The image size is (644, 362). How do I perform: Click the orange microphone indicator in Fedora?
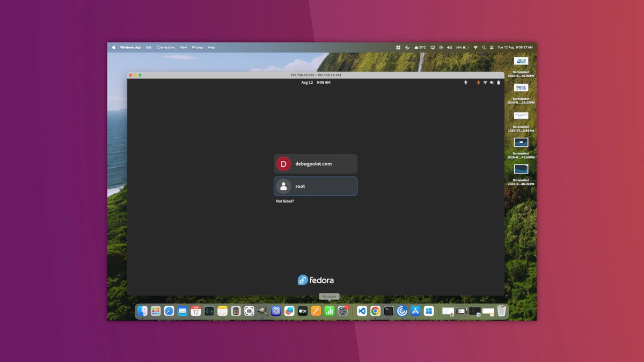[x=479, y=83]
